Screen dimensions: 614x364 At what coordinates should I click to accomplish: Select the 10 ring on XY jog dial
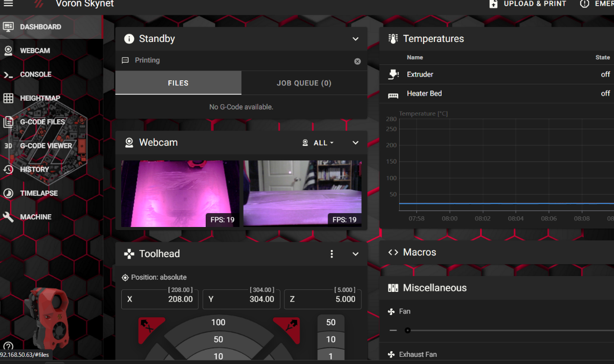[x=218, y=356]
